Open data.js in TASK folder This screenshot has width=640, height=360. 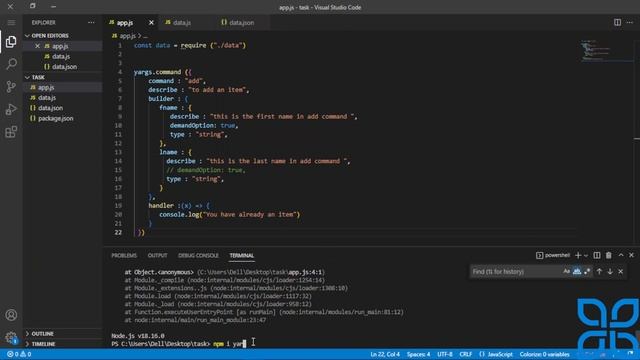63,98
